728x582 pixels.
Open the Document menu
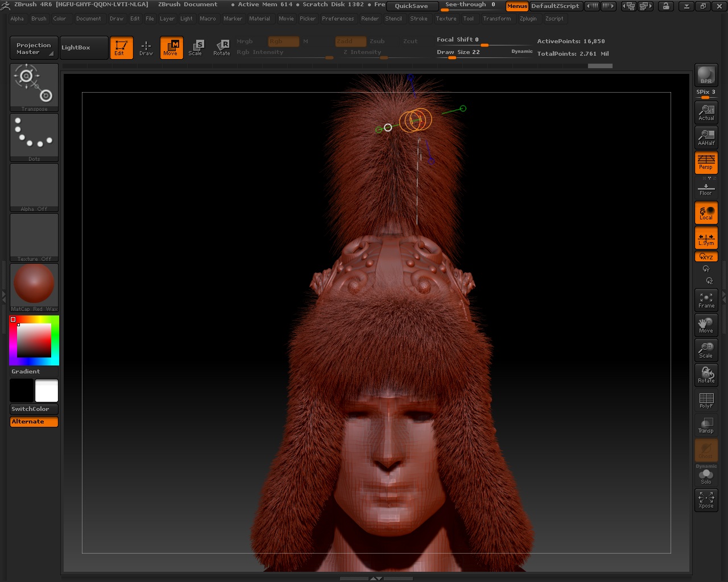tap(89, 19)
